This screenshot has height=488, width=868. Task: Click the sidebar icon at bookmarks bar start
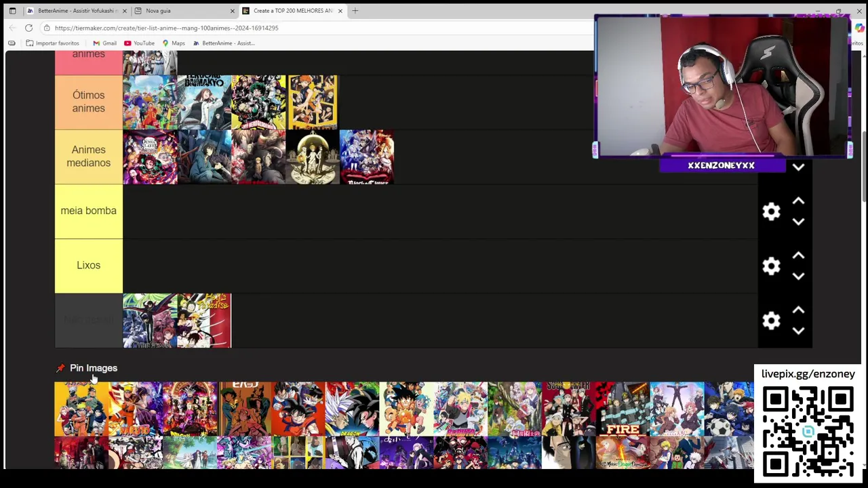point(12,43)
